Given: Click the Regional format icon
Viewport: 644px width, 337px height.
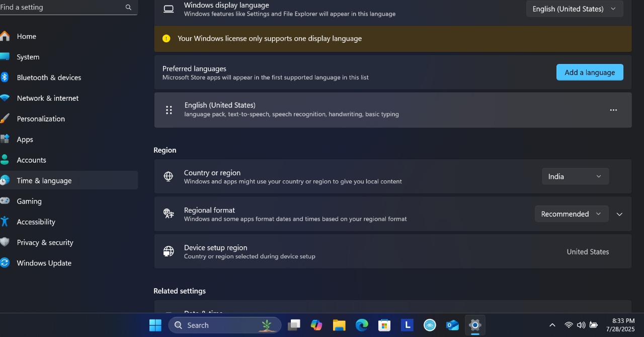Looking at the screenshot, I should 169,214.
